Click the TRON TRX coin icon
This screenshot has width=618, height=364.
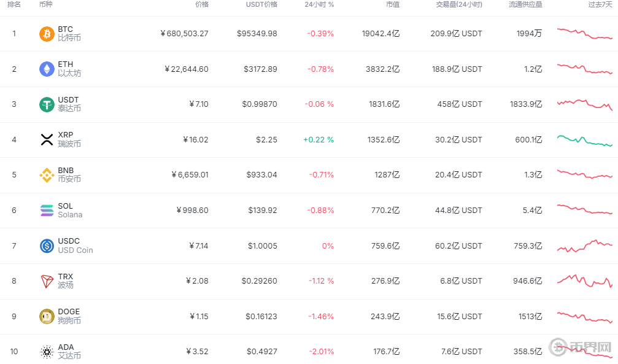click(x=47, y=281)
